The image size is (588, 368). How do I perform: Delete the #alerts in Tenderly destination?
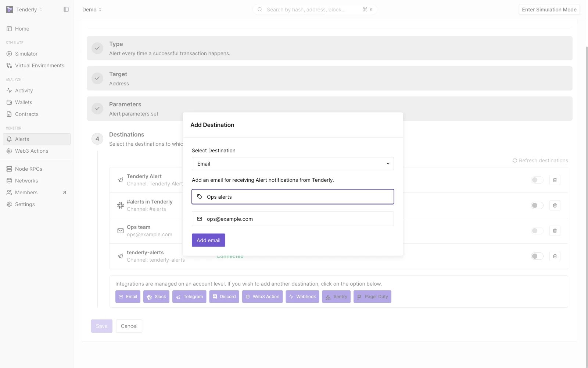click(x=555, y=205)
